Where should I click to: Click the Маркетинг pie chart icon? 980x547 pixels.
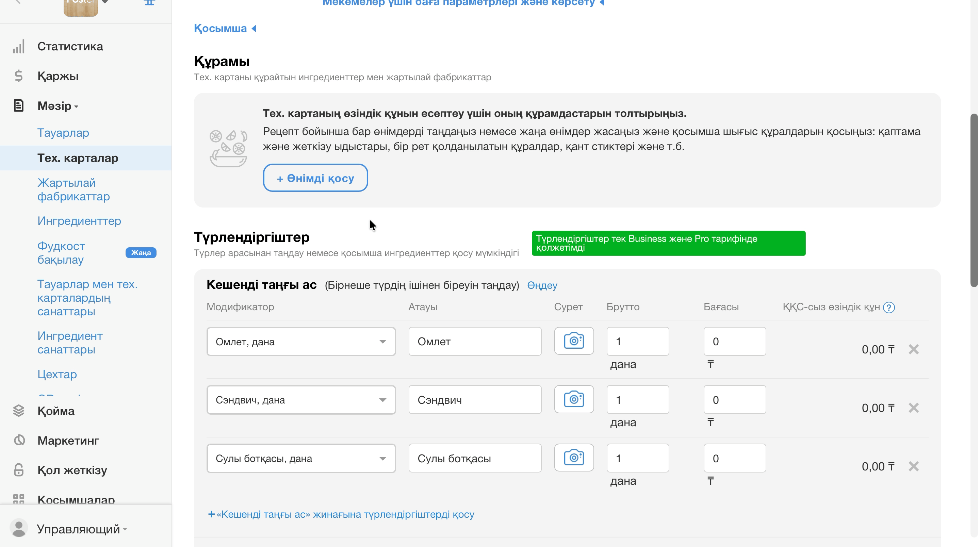click(x=19, y=441)
